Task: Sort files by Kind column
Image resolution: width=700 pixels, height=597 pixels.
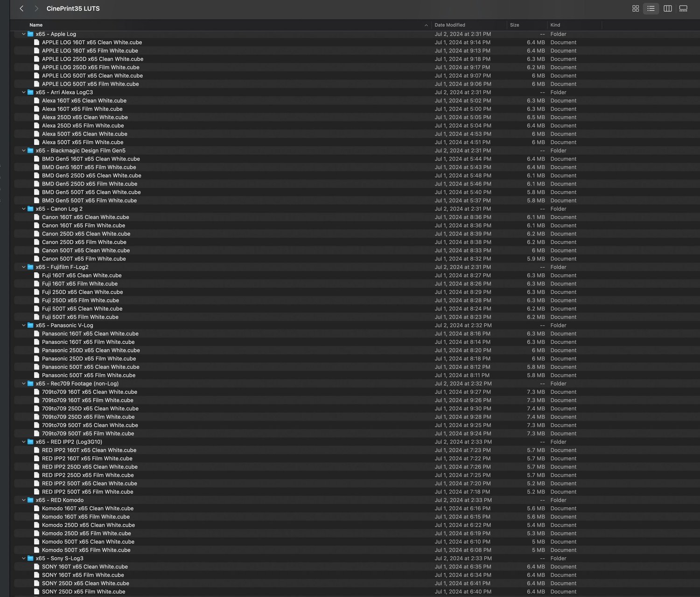Action: pyautogui.click(x=555, y=25)
